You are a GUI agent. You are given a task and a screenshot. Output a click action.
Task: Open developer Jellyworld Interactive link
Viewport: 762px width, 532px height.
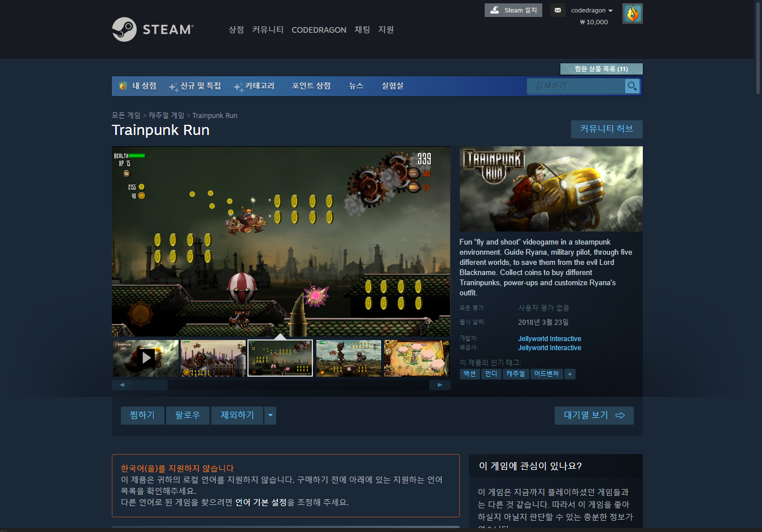550,339
